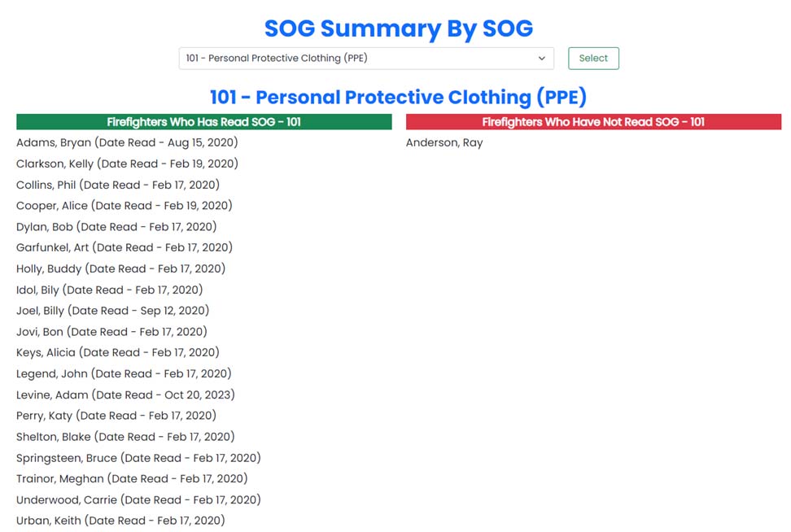Screen dimensions: 791x532
Task: Click the Springsteen, Bruce list item
Action: coord(138,457)
